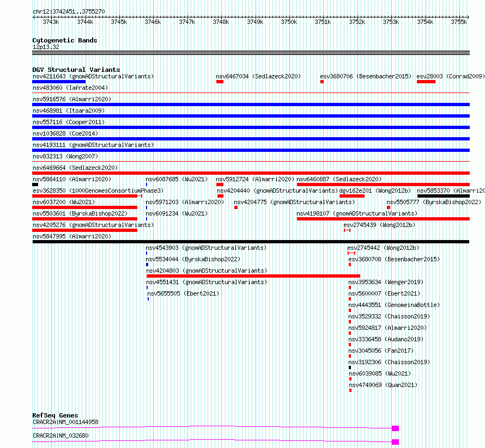Open nsv557116 (Cooper2011) variant
This screenshot has height=448, width=485.
(x=69, y=122)
